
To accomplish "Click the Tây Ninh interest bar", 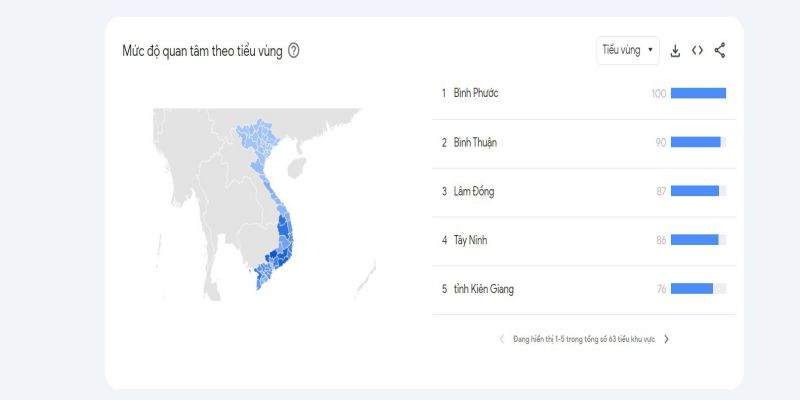I will point(695,240).
